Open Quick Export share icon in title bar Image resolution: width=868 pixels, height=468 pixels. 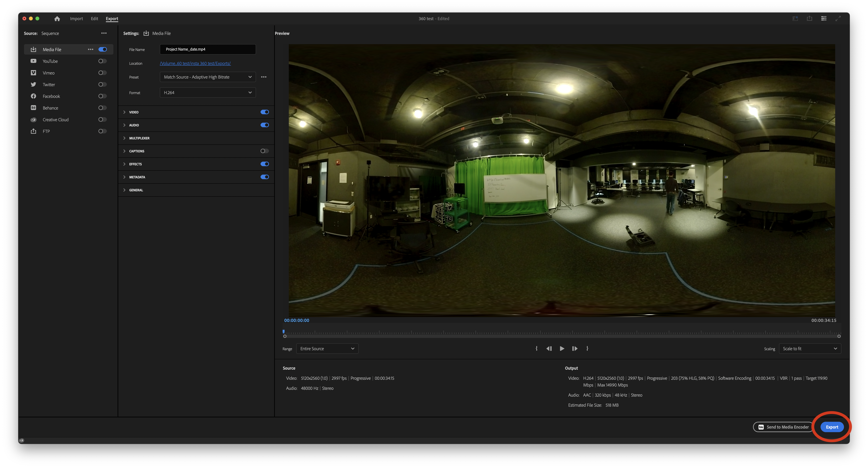[x=809, y=18]
